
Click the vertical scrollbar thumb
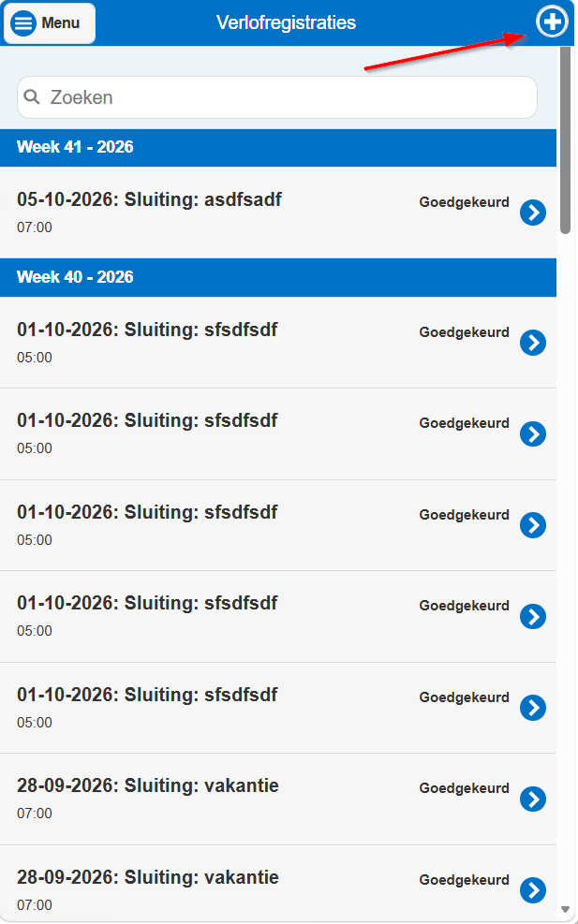click(x=565, y=140)
